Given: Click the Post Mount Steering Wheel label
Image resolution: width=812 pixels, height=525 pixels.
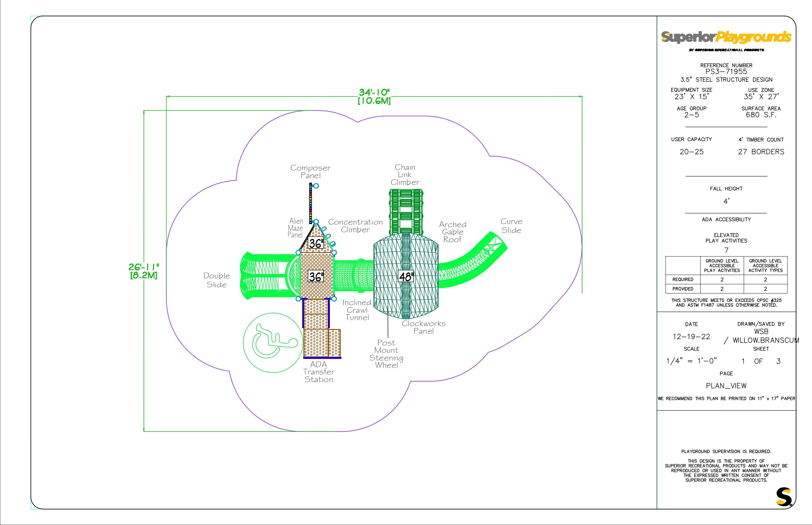Looking at the screenshot, I should pos(386,354).
